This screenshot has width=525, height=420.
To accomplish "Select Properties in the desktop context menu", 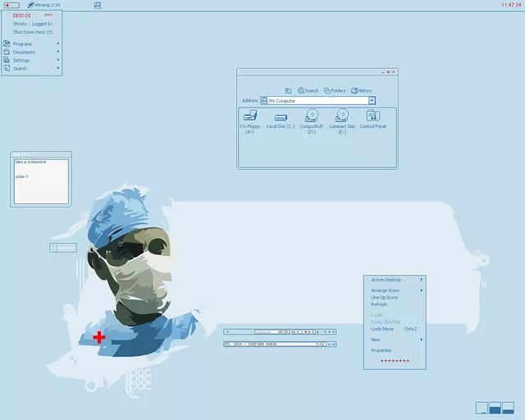I will coord(381,350).
